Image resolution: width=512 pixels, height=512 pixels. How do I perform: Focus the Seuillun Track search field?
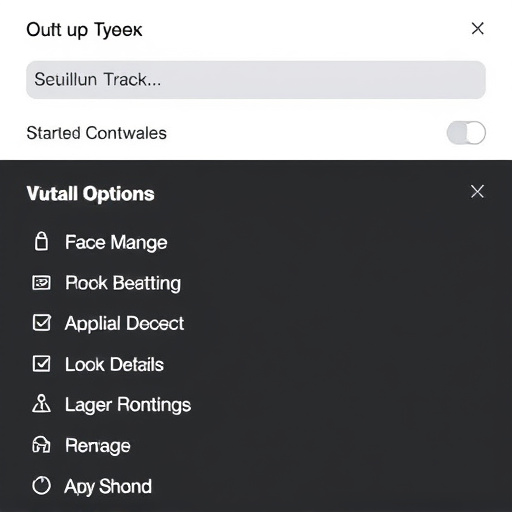pyautogui.click(x=256, y=80)
